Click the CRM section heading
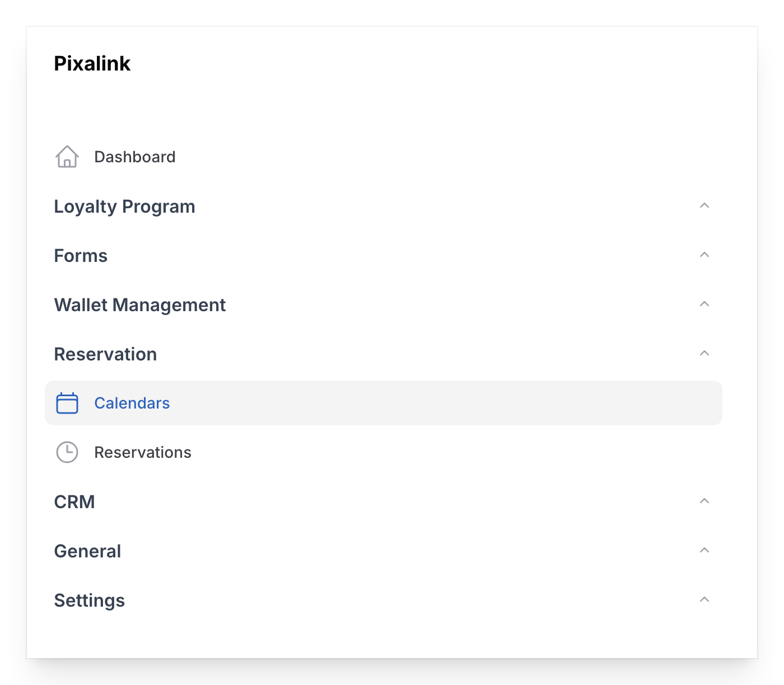The width and height of the screenshot is (784, 685). pyautogui.click(x=75, y=501)
